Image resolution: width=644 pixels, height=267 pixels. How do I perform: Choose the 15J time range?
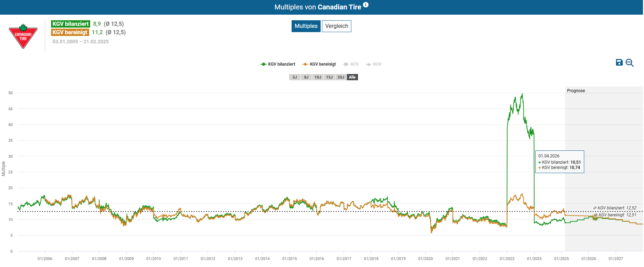coord(329,77)
